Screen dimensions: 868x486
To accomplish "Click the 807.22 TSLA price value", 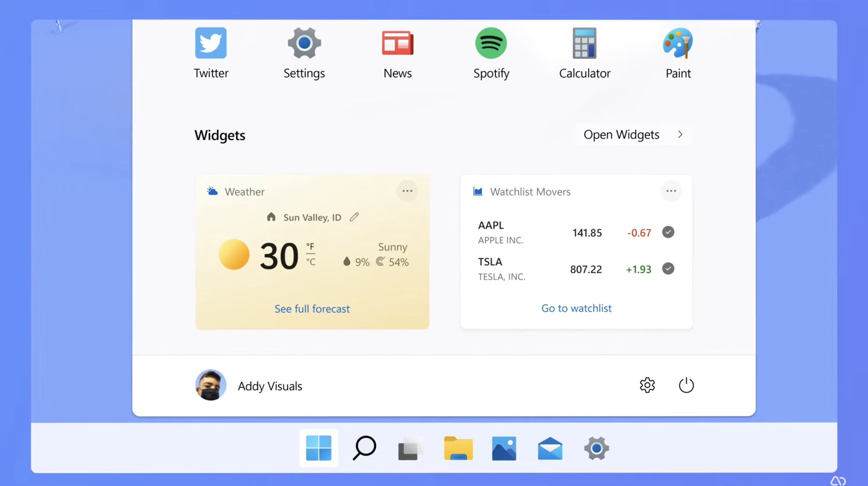I will [586, 269].
